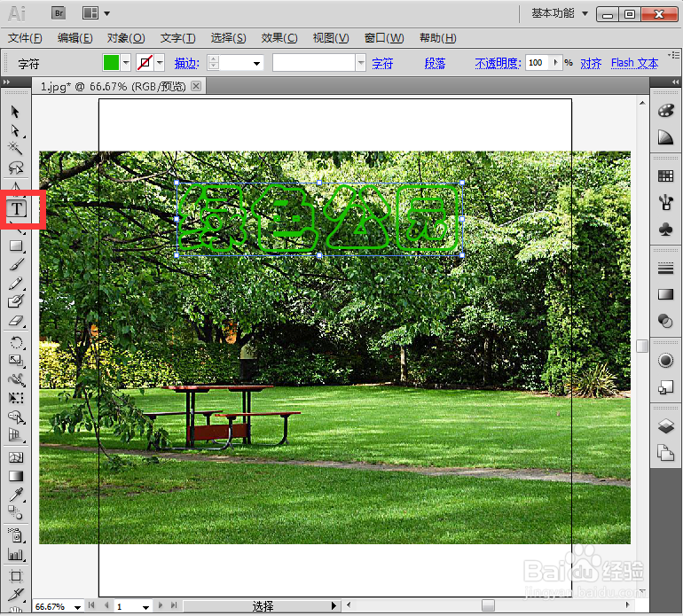Select the Mesh tool
Screen dimensions: 683x616
pos(16,457)
